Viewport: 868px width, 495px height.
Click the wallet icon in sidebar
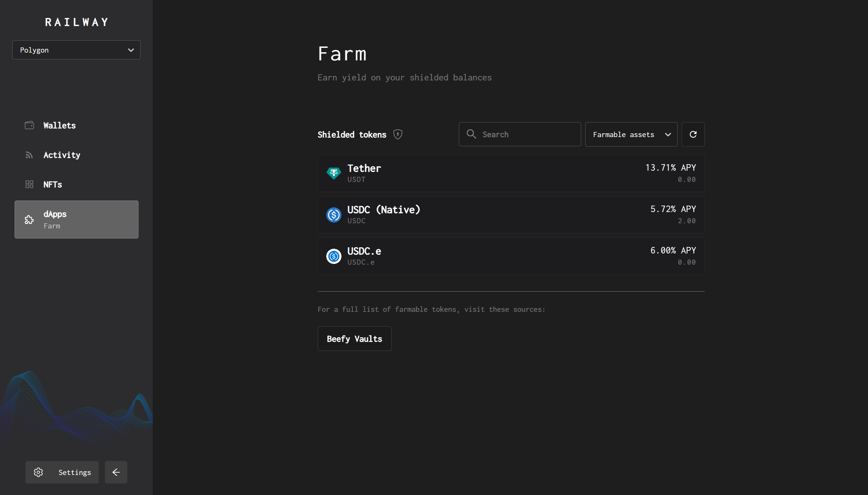(x=29, y=125)
